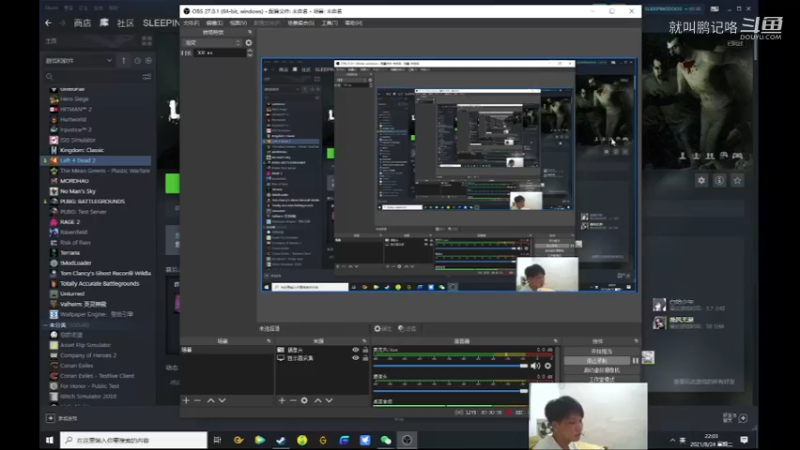Open the OBS Edit menu
Viewport: 800px width, 450px height.
[214, 23]
